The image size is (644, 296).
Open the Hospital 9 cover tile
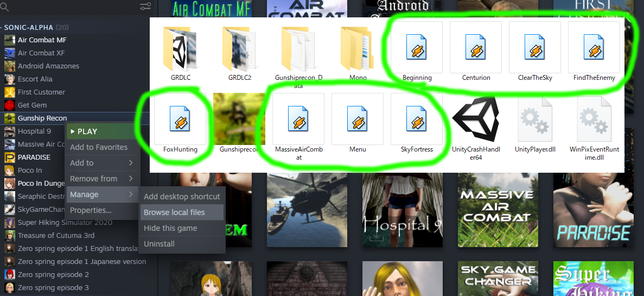[403, 210]
